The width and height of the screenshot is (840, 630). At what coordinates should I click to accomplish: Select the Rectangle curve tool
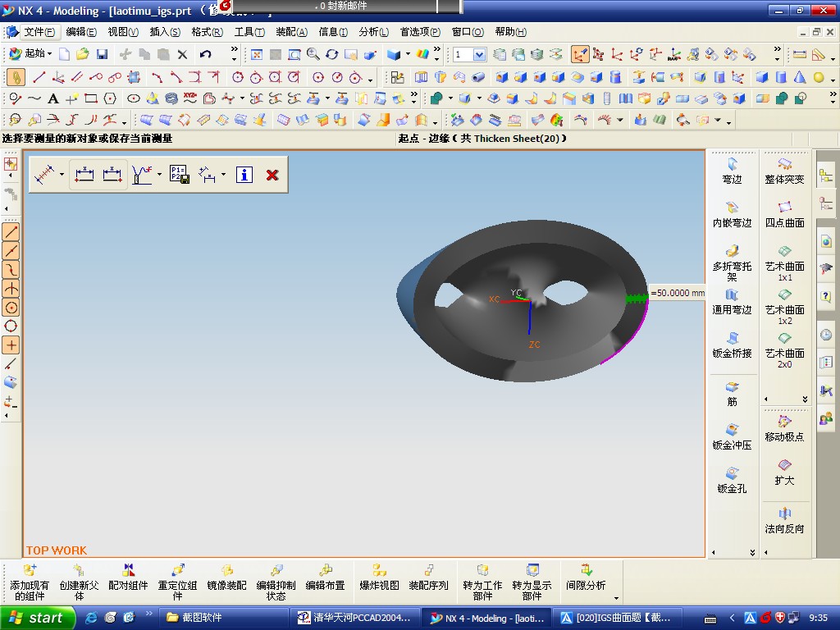[x=90, y=98]
